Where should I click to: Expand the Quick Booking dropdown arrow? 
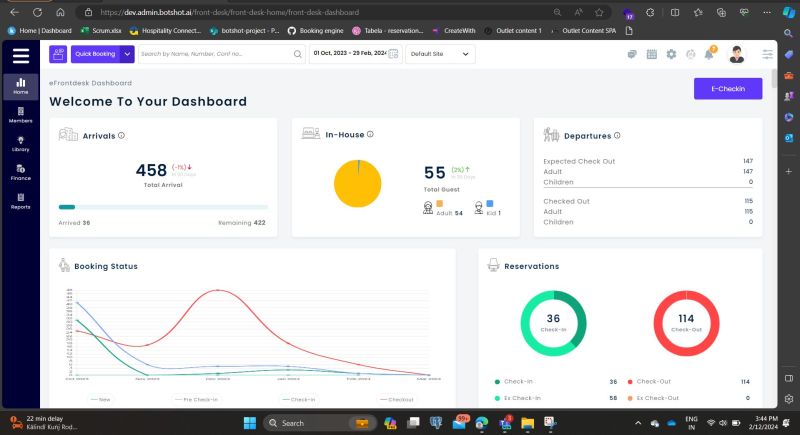[127, 54]
